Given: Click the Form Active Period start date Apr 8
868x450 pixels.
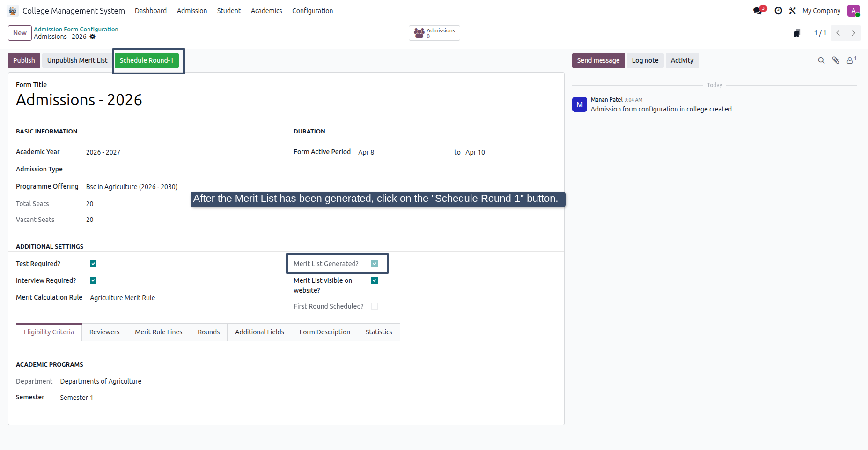Looking at the screenshot, I should (x=366, y=152).
